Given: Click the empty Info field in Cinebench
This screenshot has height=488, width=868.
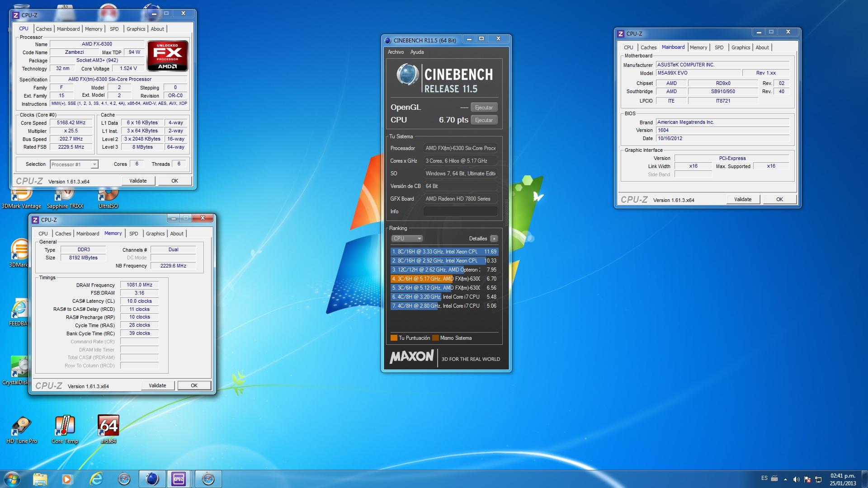Looking at the screenshot, I should [x=460, y=211].
